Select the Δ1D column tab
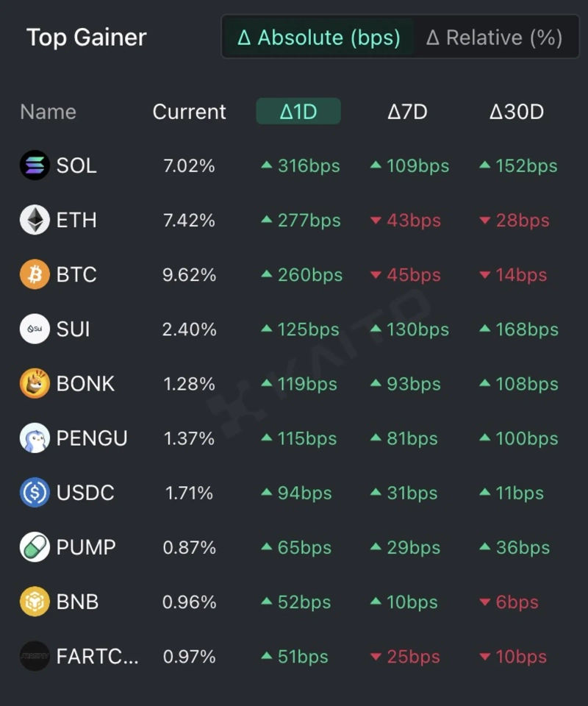The width and height of the screenshot is (588, 706). 298,112
